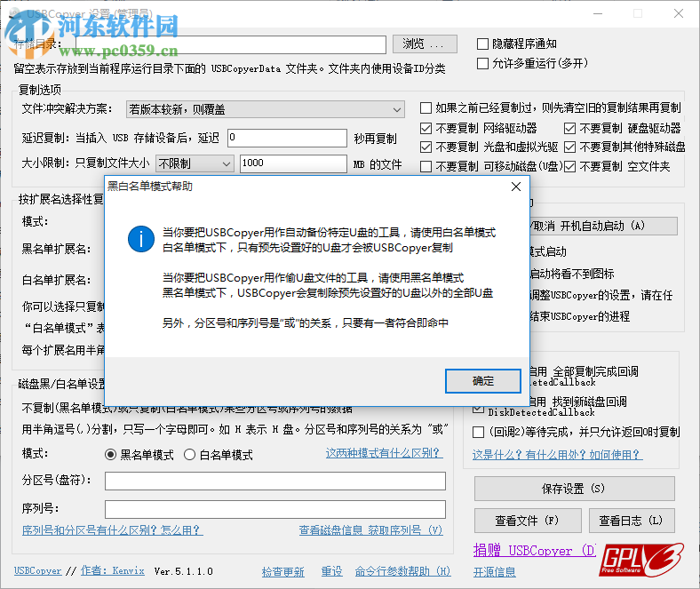
Task: Open the 文件冲突解决方案 dropdown
Action: (x=266, y=109)
